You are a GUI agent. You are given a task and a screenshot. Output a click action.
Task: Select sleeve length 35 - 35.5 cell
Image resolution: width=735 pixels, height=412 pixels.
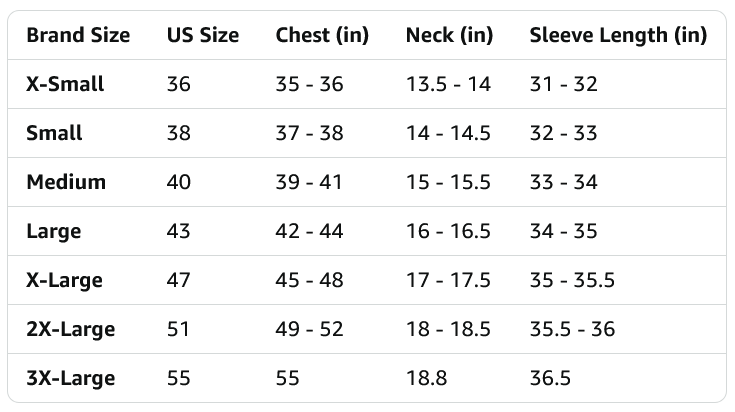click(x=572, y=281)
